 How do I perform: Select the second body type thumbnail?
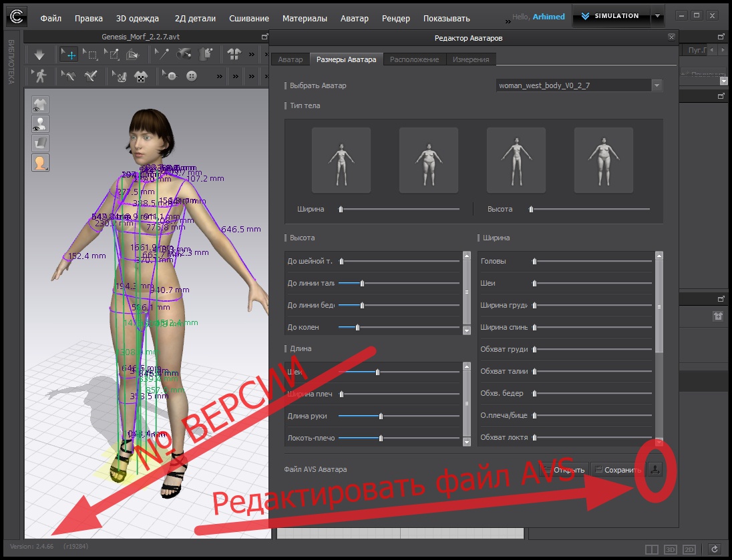point(428,157)
